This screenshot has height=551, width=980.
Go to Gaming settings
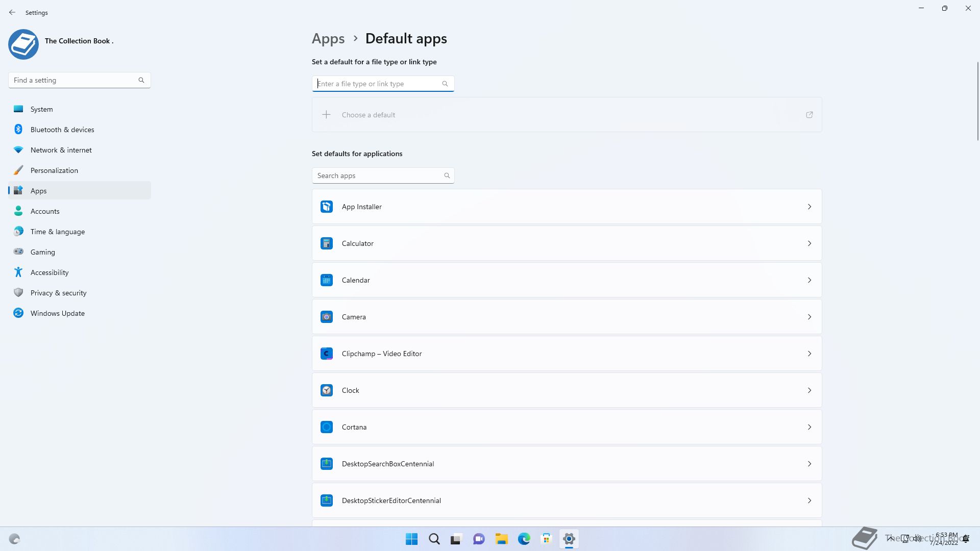pos(80,252)
